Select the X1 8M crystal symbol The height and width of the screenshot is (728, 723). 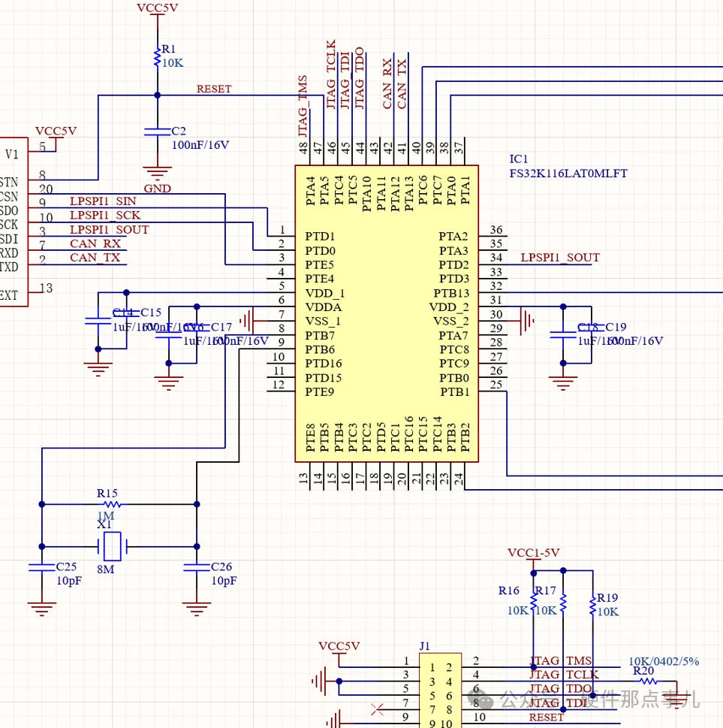click(112, 546)
